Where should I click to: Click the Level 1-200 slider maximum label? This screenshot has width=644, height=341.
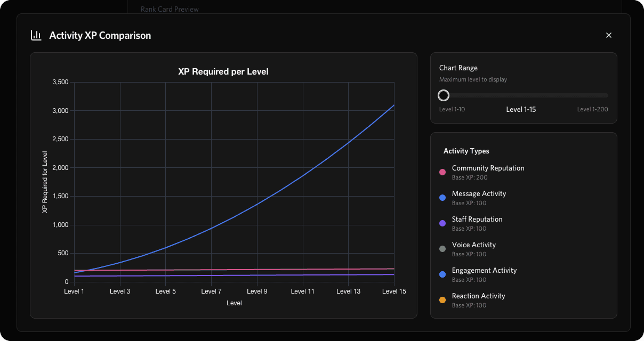pyautogui.click(x=592, y=109)
